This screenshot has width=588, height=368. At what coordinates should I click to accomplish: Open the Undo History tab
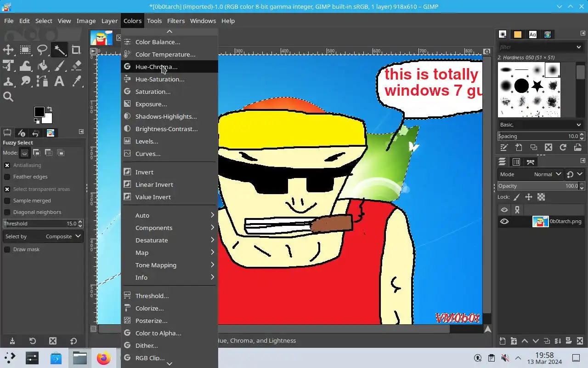click(36, 133)
